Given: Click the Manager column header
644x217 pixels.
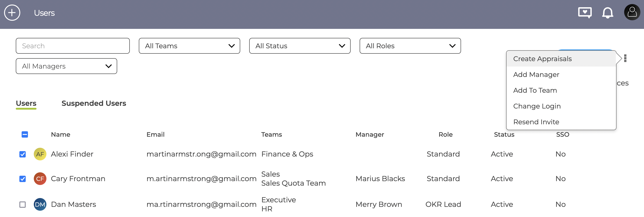Looking at the screenshot, I should 370,135.
